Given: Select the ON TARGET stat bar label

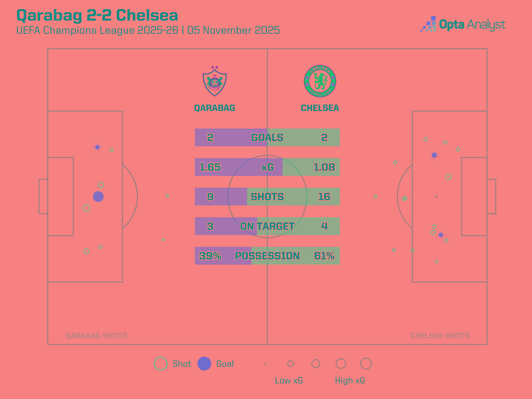Looking at the screenshot, I should pos(267,226).
